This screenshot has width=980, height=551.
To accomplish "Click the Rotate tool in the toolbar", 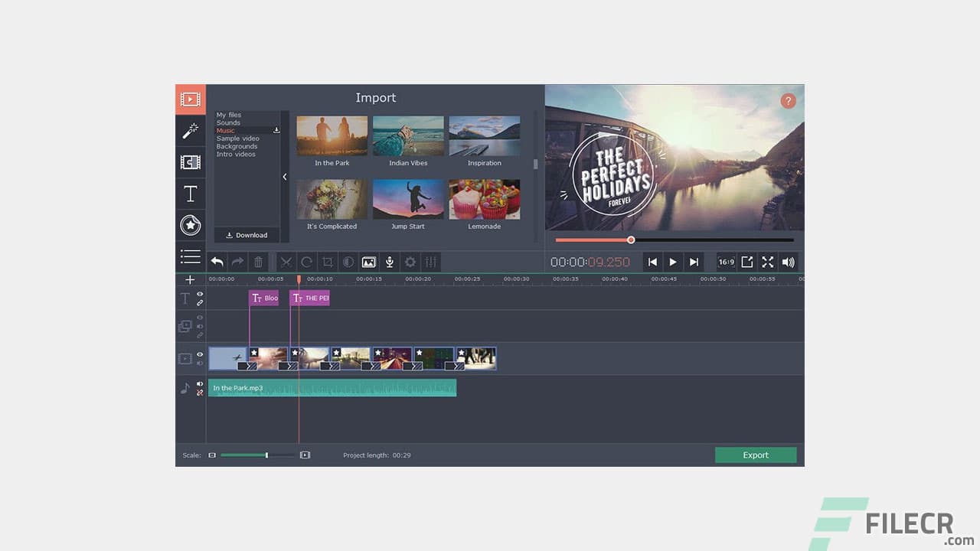I will (x=307, y=262).
